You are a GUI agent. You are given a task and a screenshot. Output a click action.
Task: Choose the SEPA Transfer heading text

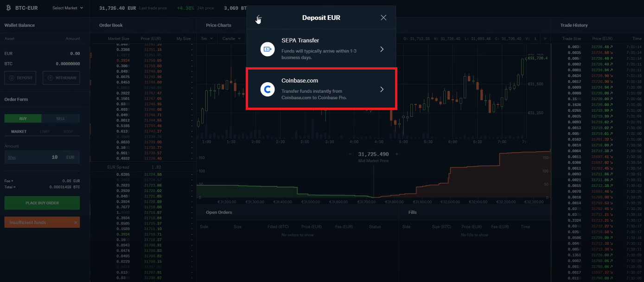click(x=300, y=40)
